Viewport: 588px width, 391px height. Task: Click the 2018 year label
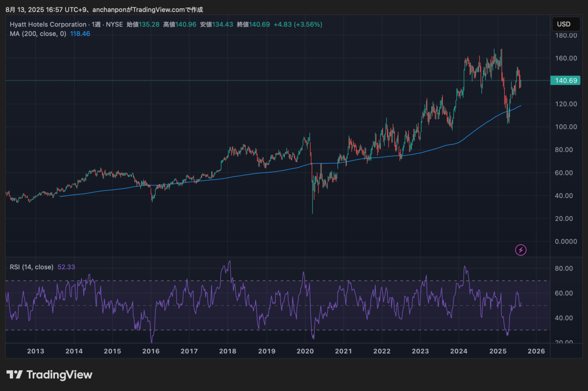(x=228, y=351)
